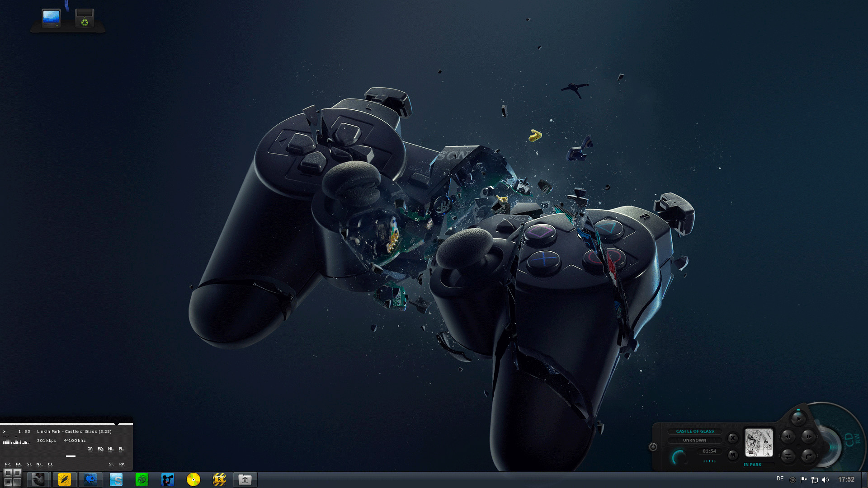Click UNKNOWN album label on widget
This screenshot has width=868, height=488.
pos(694,440)
